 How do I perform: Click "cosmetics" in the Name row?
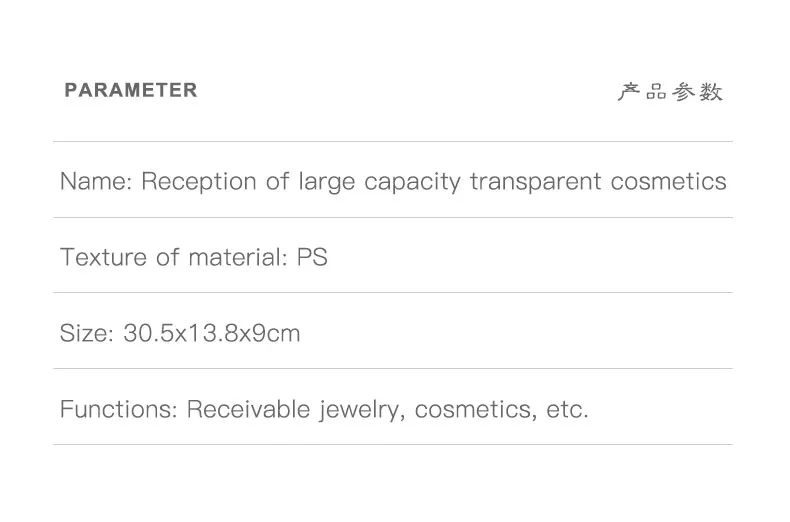click(668, 181)
